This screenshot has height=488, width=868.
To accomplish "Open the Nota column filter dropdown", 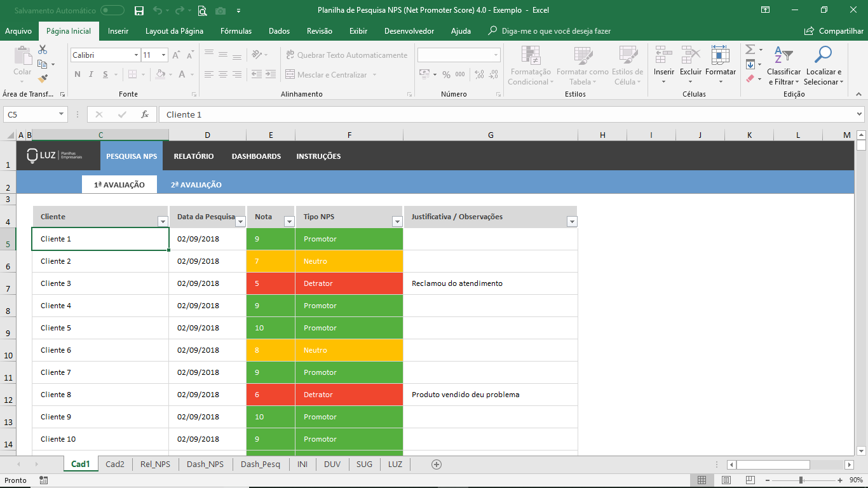I will tap(289, 222).
